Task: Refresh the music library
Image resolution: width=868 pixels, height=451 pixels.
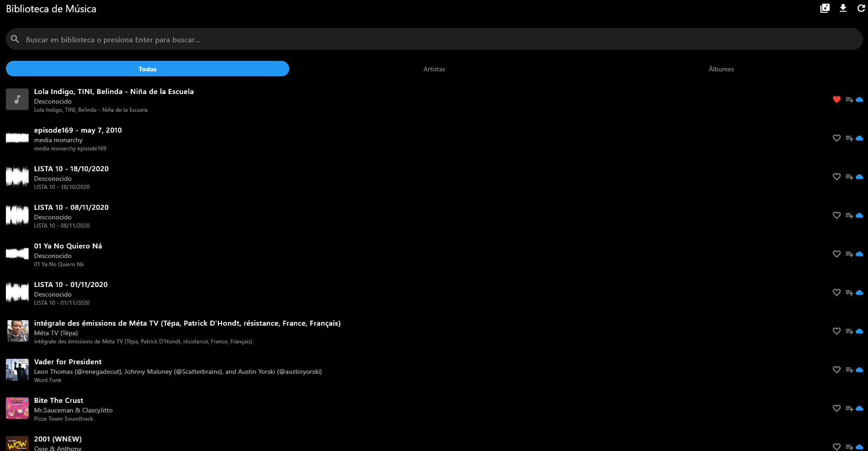Action: [861, 8]
